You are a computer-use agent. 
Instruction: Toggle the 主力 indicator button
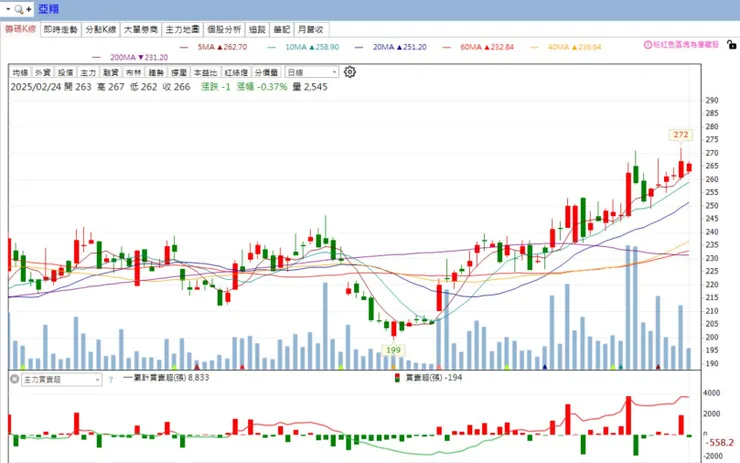(88, 72)
